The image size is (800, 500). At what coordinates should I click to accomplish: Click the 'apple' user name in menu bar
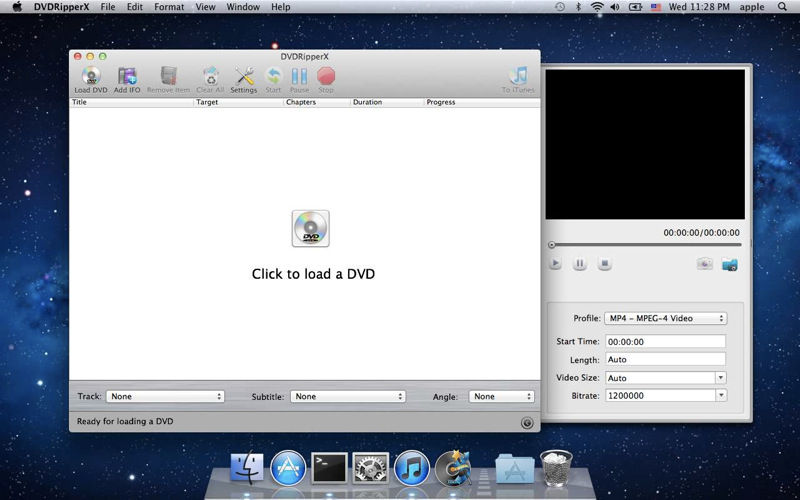(x=752, y=7)
